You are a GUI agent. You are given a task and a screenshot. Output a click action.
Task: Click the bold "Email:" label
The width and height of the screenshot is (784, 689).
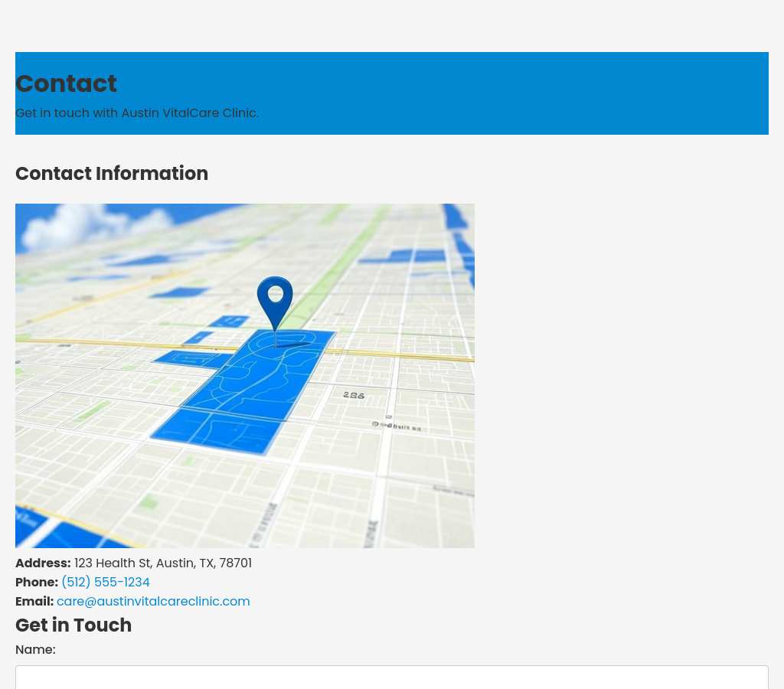point(34,602)
